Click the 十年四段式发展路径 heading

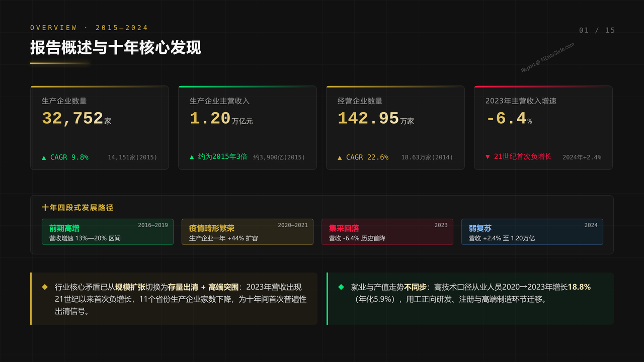pyautogui.click(x=78, y=208)
